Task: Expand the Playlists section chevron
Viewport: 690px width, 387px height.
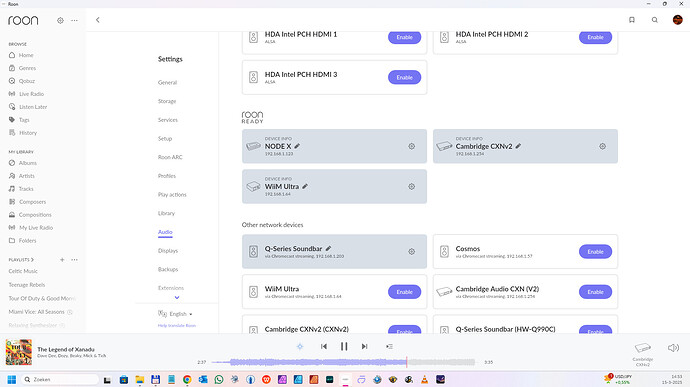Action: coord(33,260)
